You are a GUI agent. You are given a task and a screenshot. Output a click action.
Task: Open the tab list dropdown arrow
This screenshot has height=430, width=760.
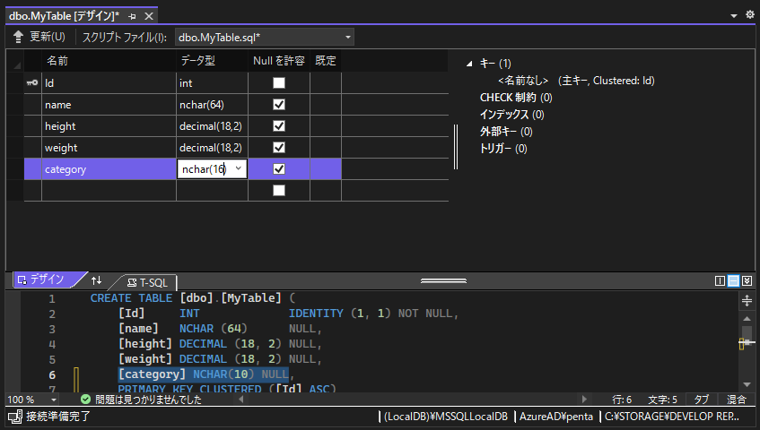(x=734, y=16)
